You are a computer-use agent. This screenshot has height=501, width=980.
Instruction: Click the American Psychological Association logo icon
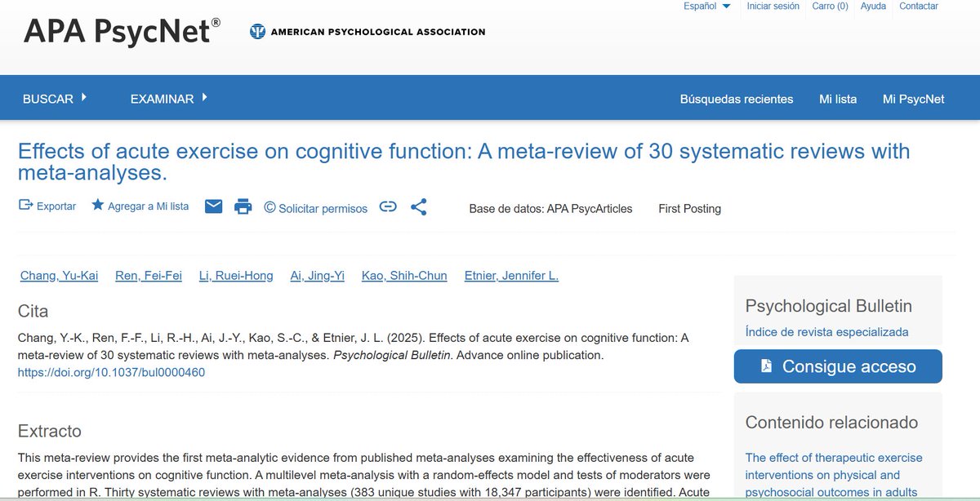click(x=257, y=32)
